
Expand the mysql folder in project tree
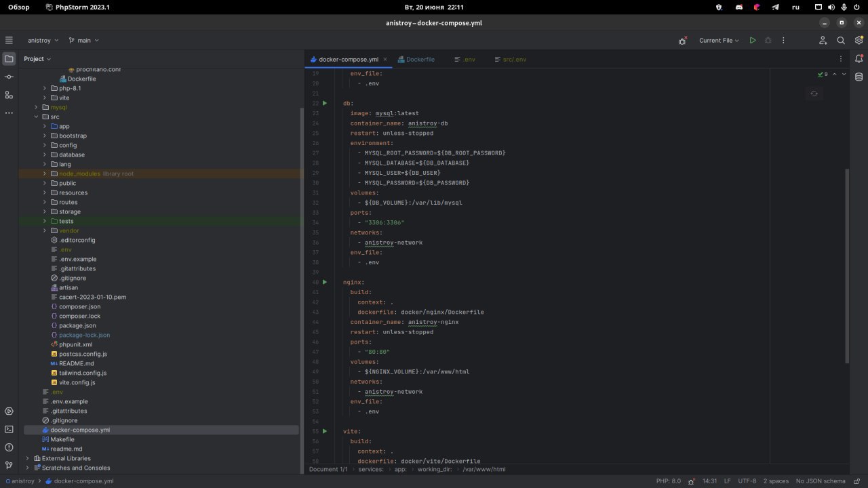pyautogui.click(x=37, y=107)
